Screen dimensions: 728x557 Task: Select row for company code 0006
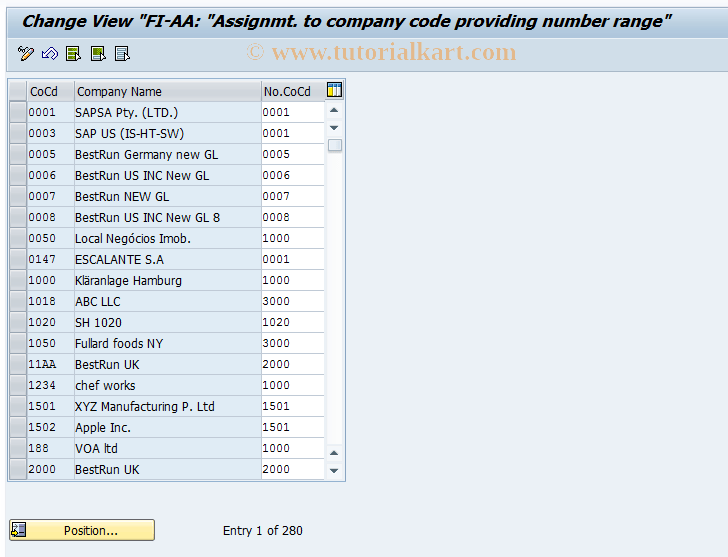pos(18,175)
